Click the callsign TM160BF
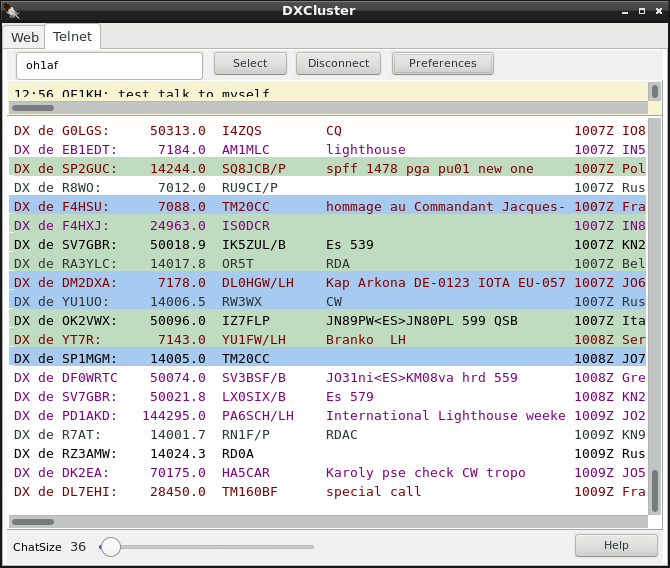The height and width of the screenshot is (568, 670). (250, 491)
